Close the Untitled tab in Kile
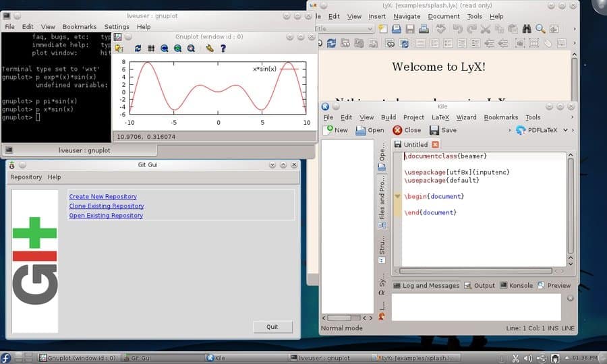 [435, 144]
